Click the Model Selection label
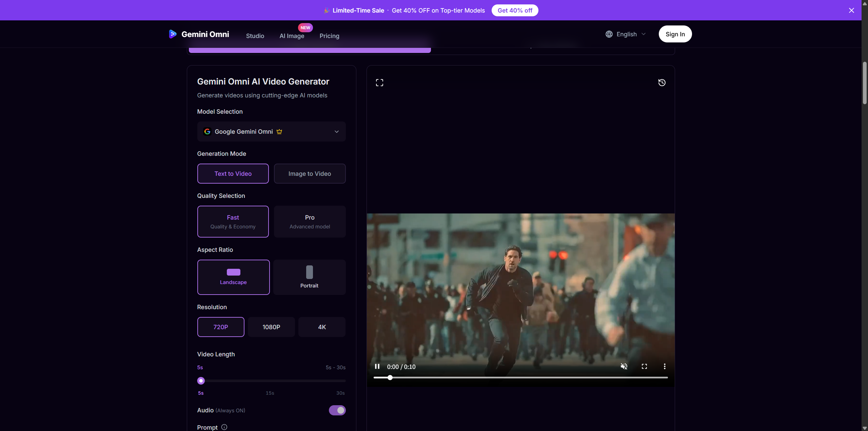Screen dimensions: 868x431 pyautogui.click(x=220, y=112)
